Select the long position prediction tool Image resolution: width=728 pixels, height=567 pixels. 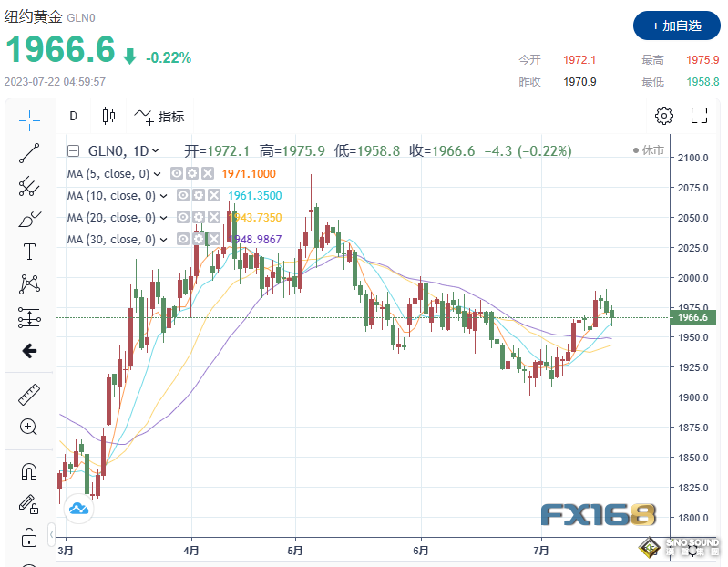tap(29, 317)
